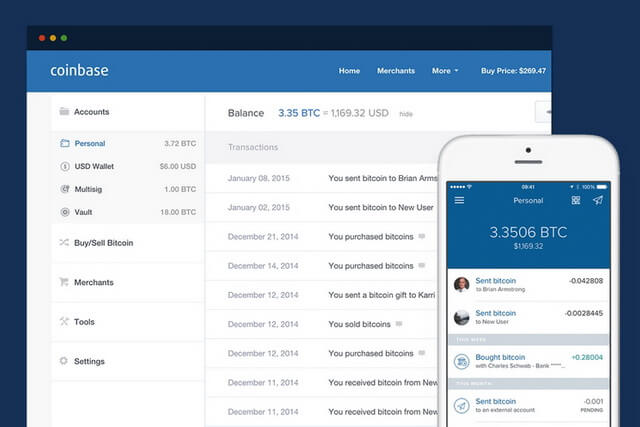The width and height of the screenshot is (640, 427).
Task: Click the coinbase logo
Action: (80, 71)
